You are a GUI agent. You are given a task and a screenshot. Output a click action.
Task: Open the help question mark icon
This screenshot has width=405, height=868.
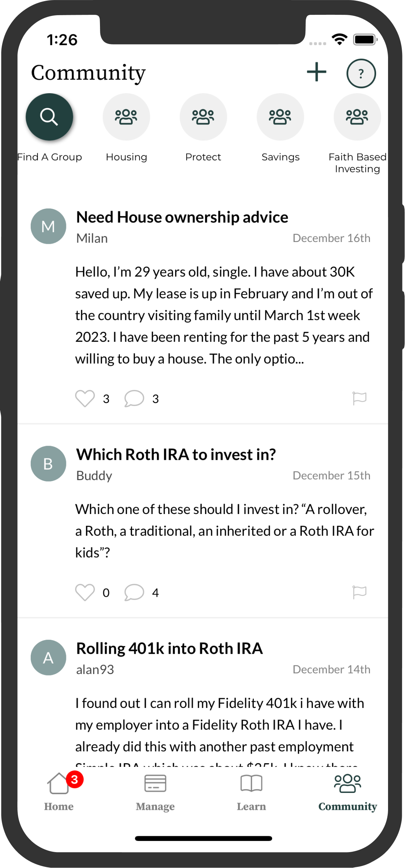[361, 74]
